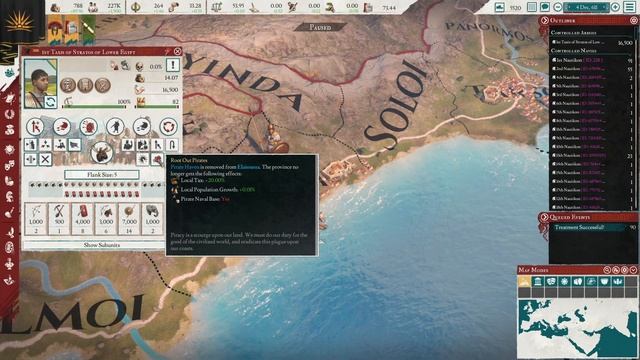Image resolution: width=640 pixels, height=360 pixels.
Task: Select the theater masks culture map mode
Action: [x=551, y=282]
